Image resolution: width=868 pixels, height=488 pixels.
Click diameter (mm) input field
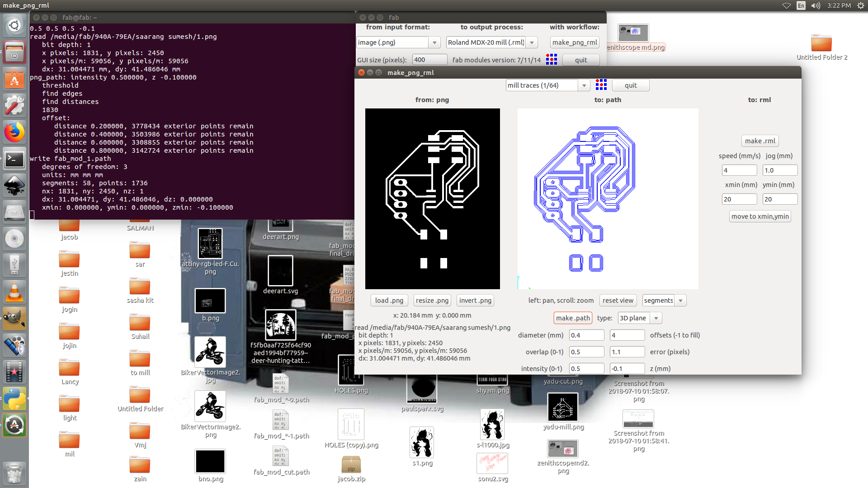point(586,335)
